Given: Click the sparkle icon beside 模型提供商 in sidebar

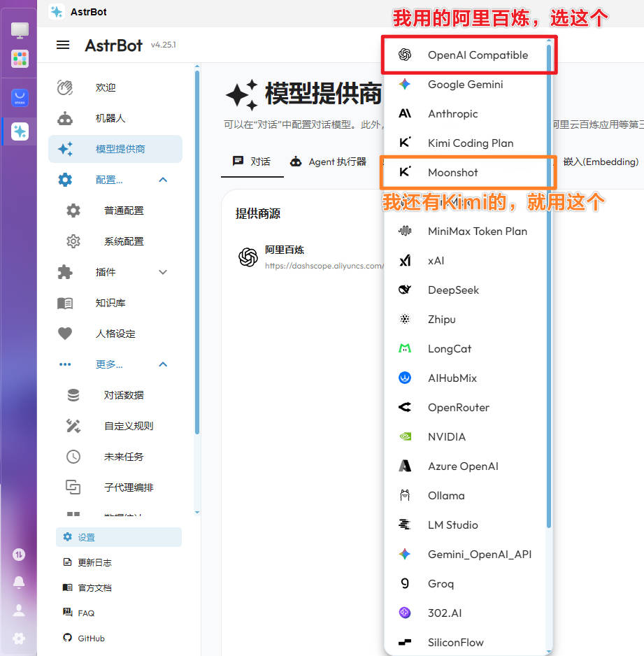Looking at the screenshot, I should [x=65, y=149].
